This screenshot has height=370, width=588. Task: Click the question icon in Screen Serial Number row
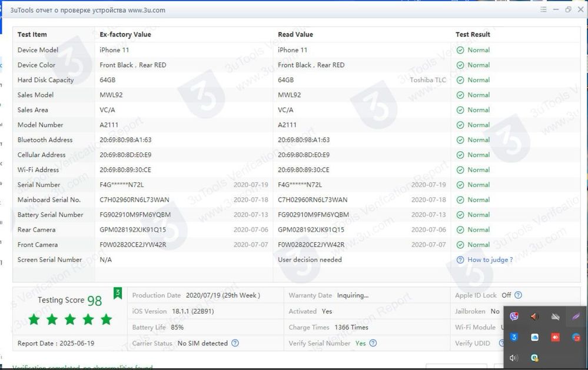(x=460, y=260)
